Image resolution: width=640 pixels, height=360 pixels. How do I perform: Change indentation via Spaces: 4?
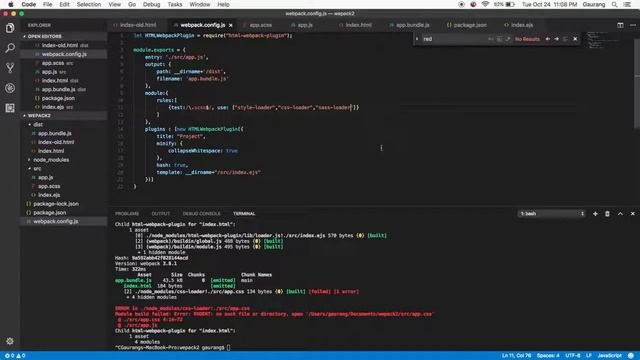click(548, 356)
